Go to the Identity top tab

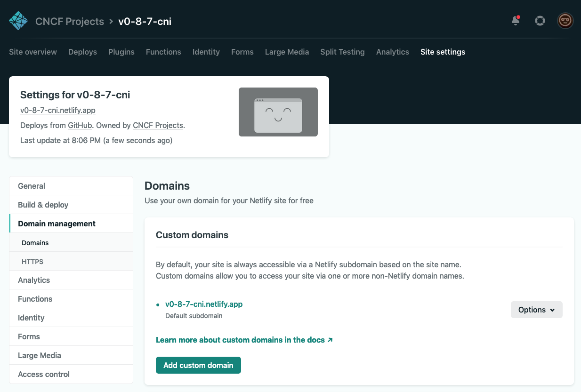coord(206,52)
